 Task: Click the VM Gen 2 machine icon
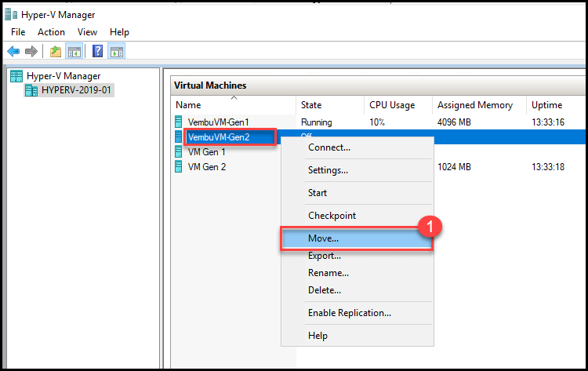pos(179,167)
